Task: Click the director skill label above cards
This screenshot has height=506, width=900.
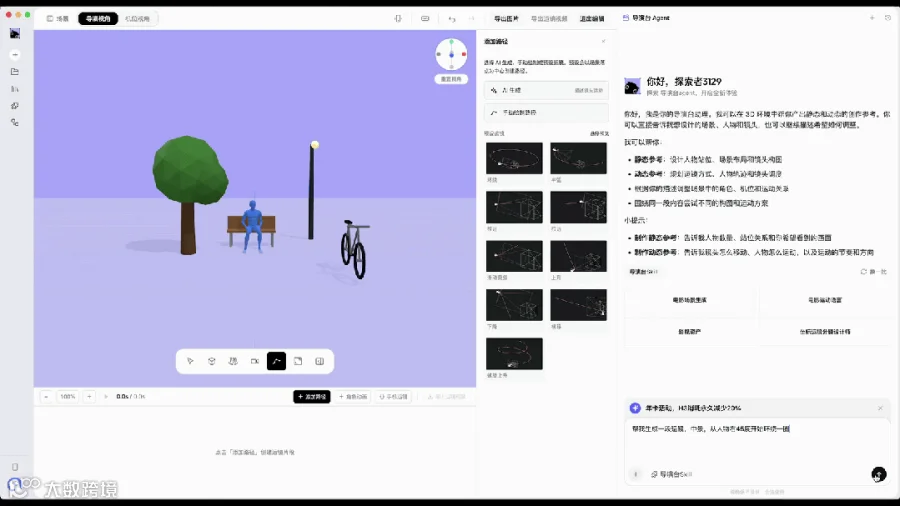Action: (x=643, y=271)
